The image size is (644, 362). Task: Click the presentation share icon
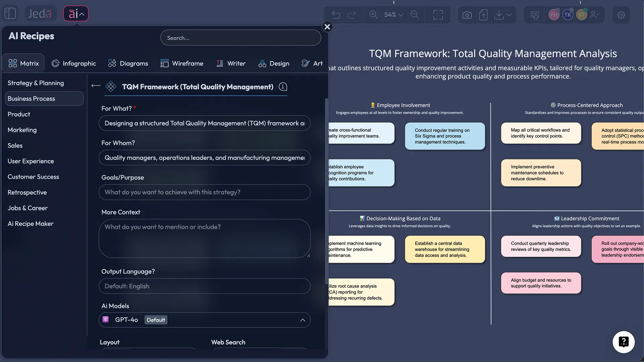pos(534,15)
